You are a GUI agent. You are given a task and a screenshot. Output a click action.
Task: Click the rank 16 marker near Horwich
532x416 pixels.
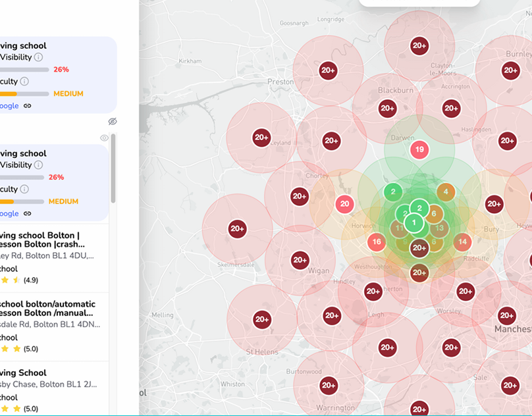(x=377, y=242)
